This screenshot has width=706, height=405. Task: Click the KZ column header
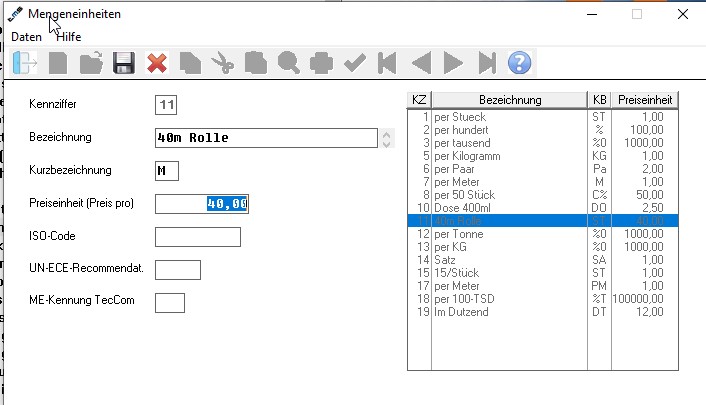click(x=419, y=100)
